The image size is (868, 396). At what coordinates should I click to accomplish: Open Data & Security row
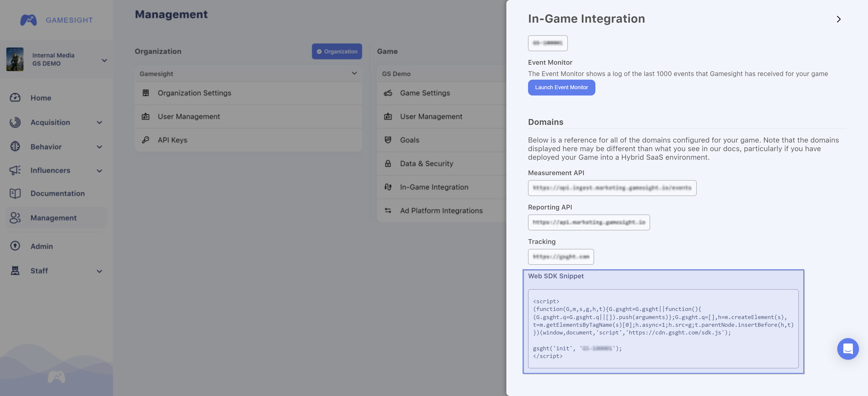click(441, 164)
